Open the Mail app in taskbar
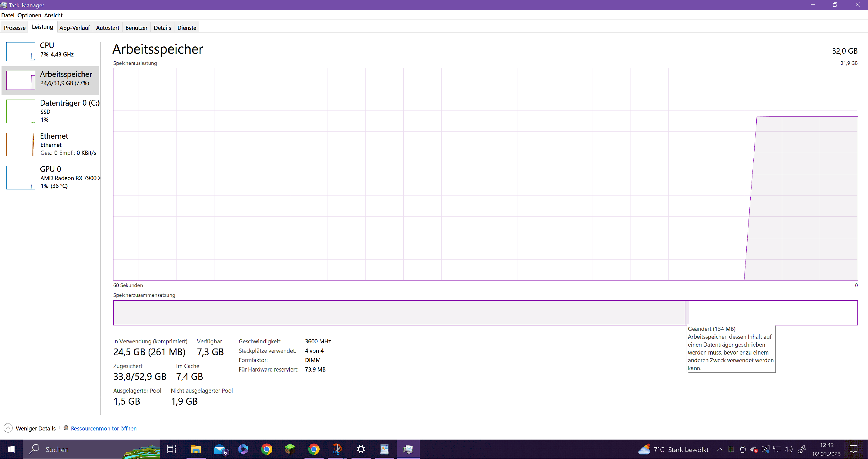Viewport: 868px width, 459px height. pos(220,449)
